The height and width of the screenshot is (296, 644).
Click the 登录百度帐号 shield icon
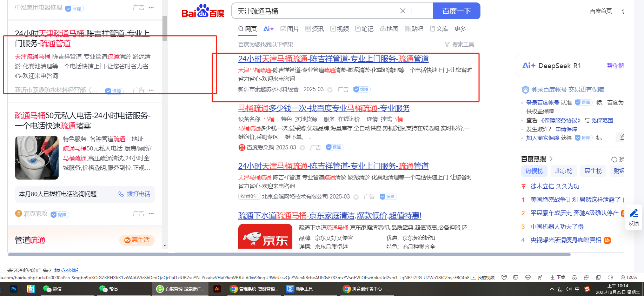point(525,90)
